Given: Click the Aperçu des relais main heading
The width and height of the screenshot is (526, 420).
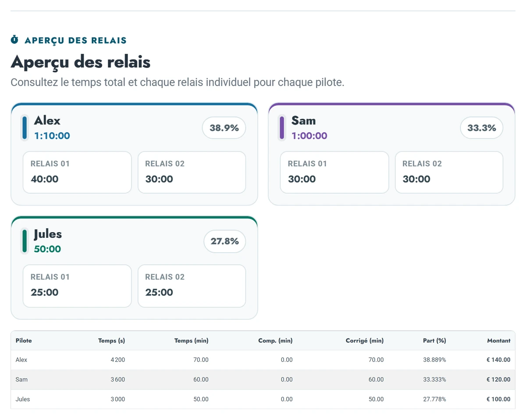Looking at the screenshot, I should (x=81, y=62).
